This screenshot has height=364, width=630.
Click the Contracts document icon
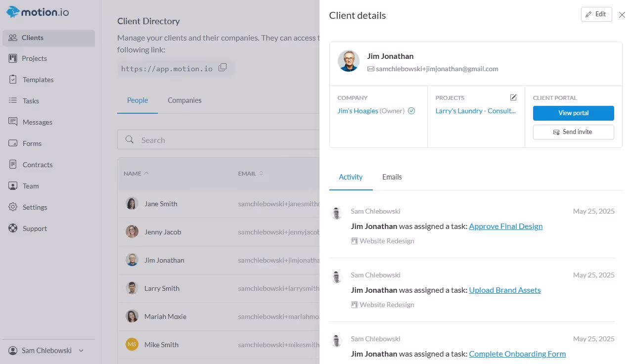pyautogui.click(x=13, y=165)
